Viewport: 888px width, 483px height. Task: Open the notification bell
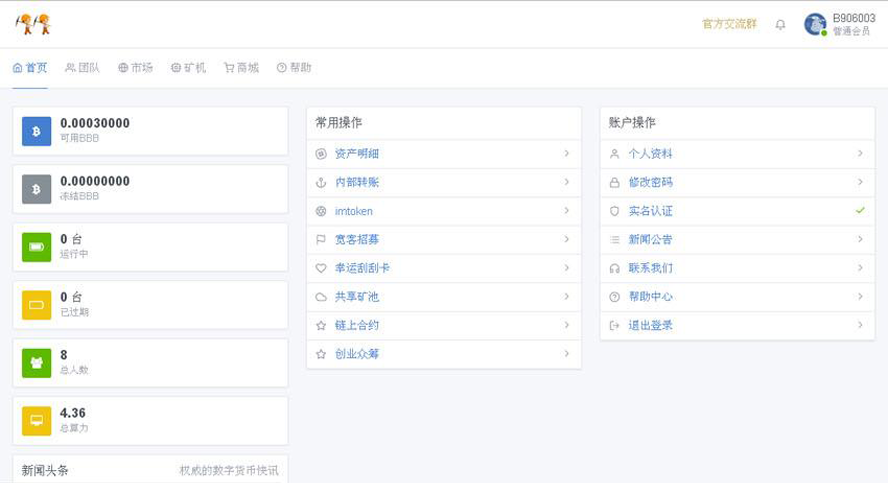click(780, 24)
